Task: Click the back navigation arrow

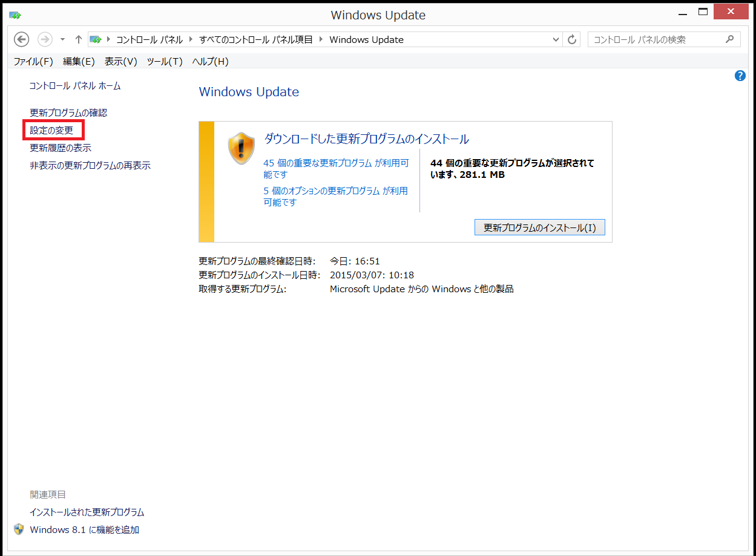Action: [x=22, y=39]
